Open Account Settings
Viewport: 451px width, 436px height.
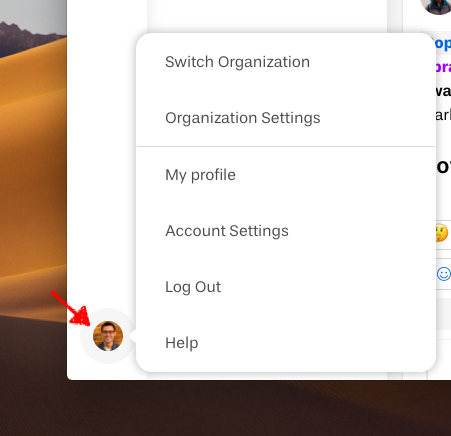coord(227,231)
